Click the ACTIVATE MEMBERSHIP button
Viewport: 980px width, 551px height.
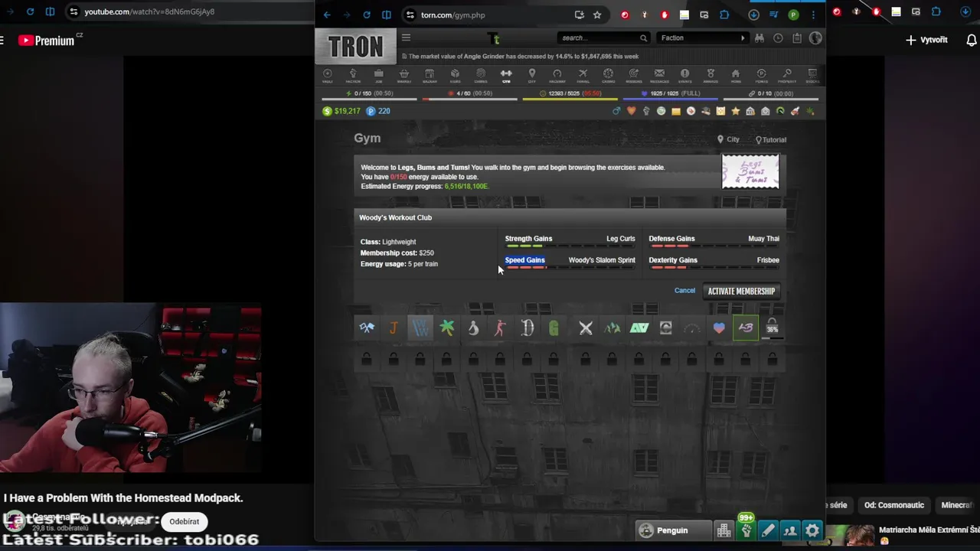pyautogui.click(x=741, y=291)
